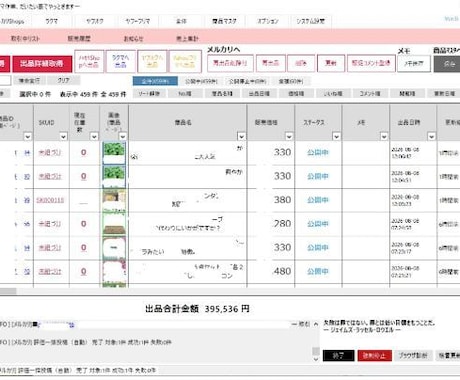The width and height of the screenshot is (460, 380).
Task: Click the ヤフオクへ出品 button
Action: click(152, 61)
